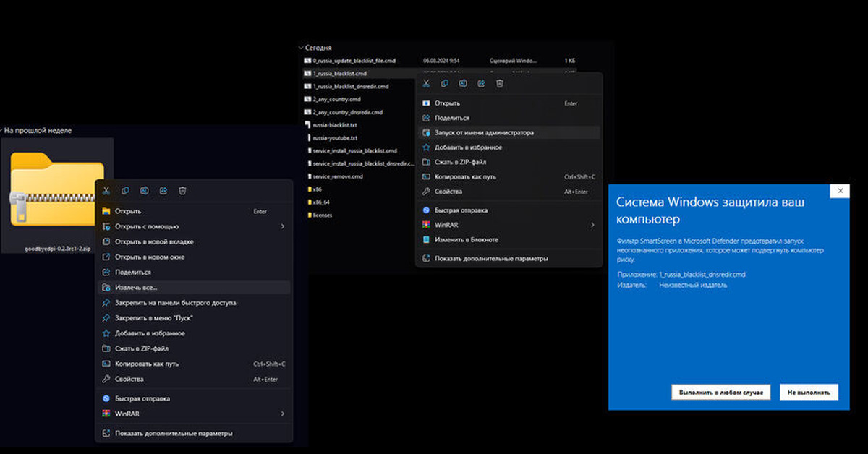Collapse the 'Сегодня' group chevron
Image resolution: width=868 pixels, height=454 pixels.
[x=301, y=48]
